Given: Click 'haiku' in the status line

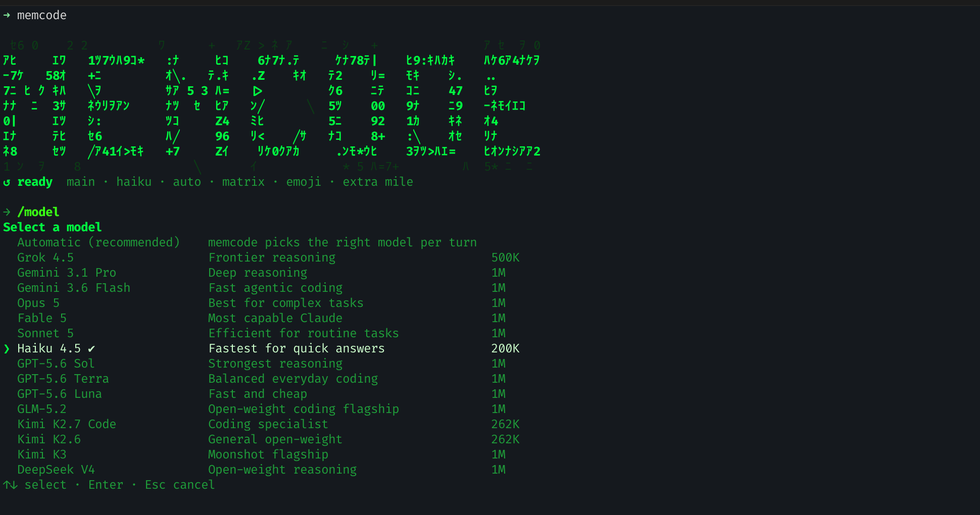Looking at the screenshot, I should (134, 182).
